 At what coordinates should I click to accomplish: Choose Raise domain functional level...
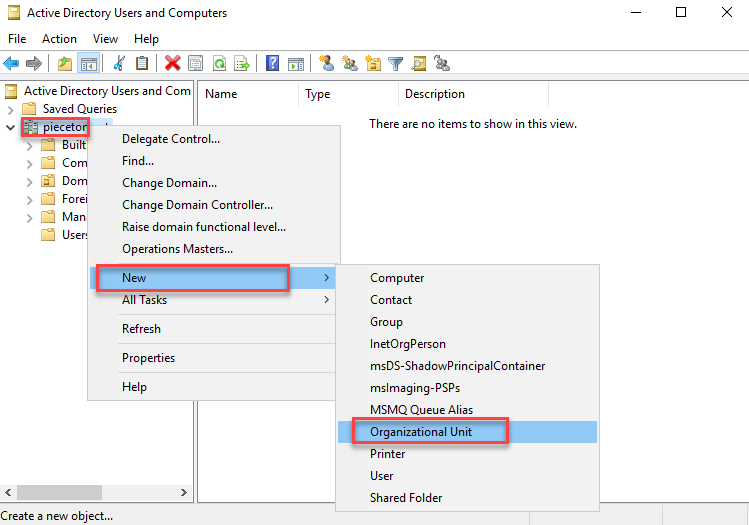(214, 227)
